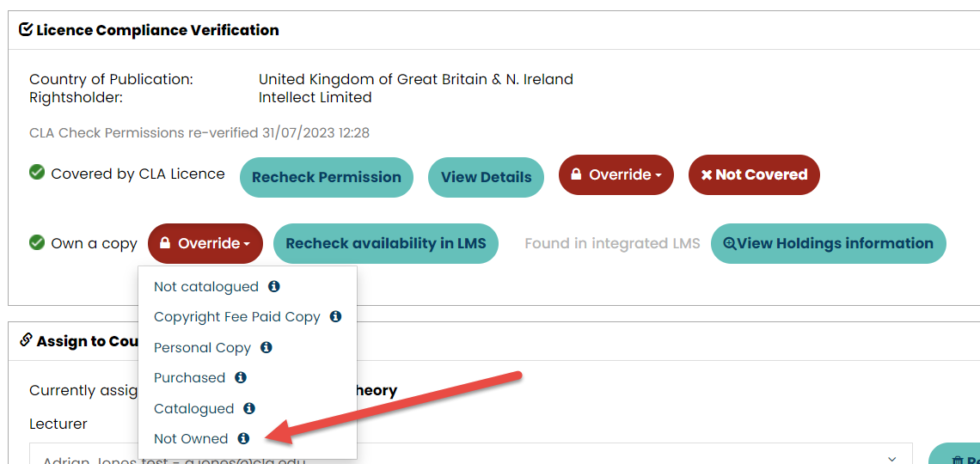Screen dimensions: 980x464
Task: Click info icon next to Purchased
Action: [x=241, y=378]
